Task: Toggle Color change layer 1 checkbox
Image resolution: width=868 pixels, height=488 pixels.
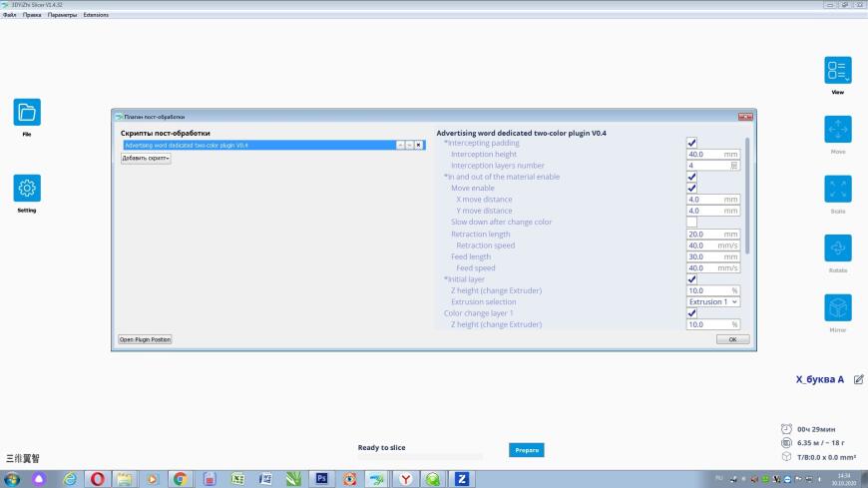Action: [x=691, y=313]
